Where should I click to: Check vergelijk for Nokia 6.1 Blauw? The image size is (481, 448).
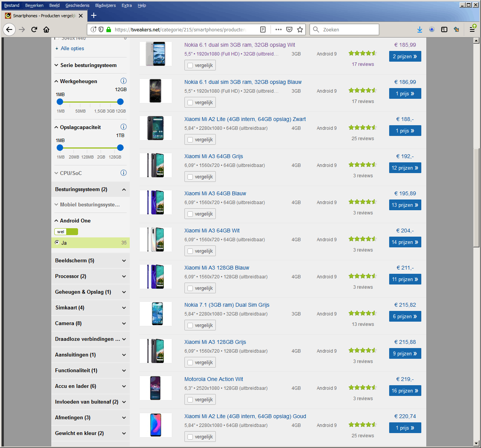[x=190, y=103]
